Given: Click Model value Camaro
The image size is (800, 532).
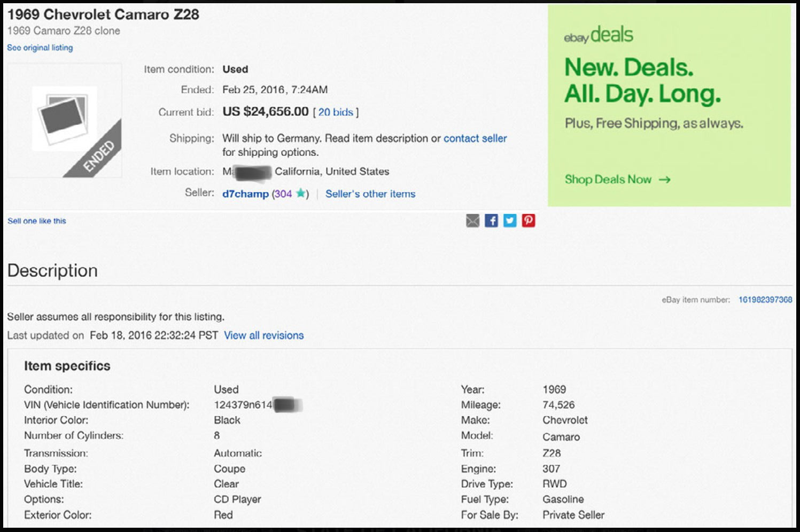Looking at the screenshot, I should click(561, 437).
